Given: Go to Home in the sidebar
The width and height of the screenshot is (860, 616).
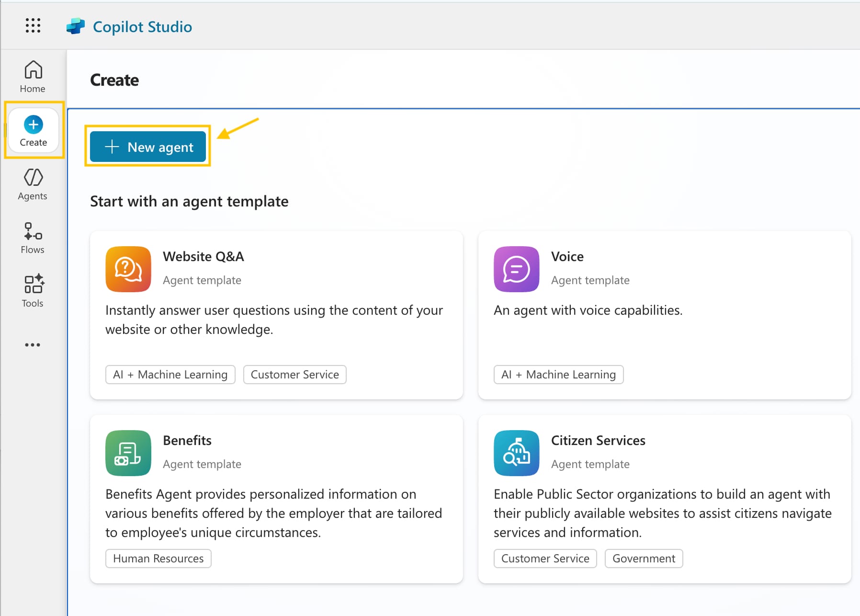Looking at the screenshot, I should click(33, 77).
